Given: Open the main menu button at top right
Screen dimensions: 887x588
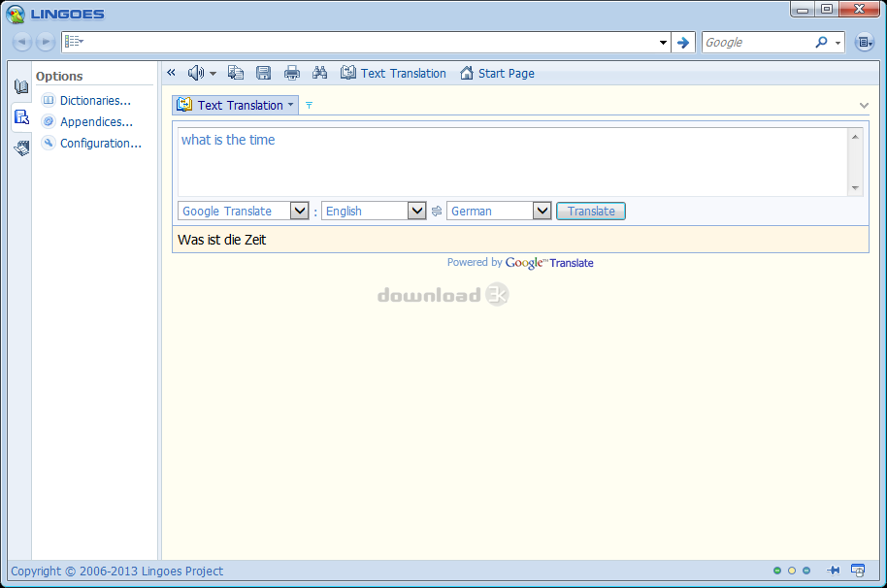Looking at the screenshot, I should click(865, 42).
